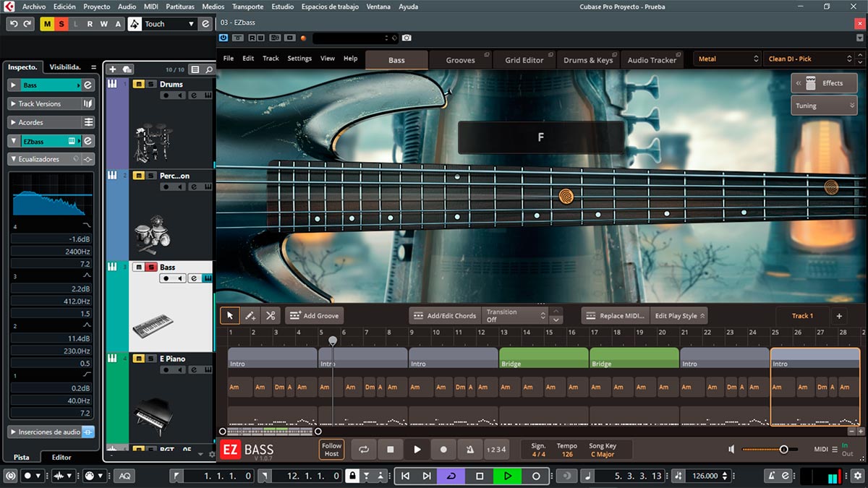Select the scissors split tool in EZbass
This screenshot has width=868, height=488.
click(x=271, y=315)
